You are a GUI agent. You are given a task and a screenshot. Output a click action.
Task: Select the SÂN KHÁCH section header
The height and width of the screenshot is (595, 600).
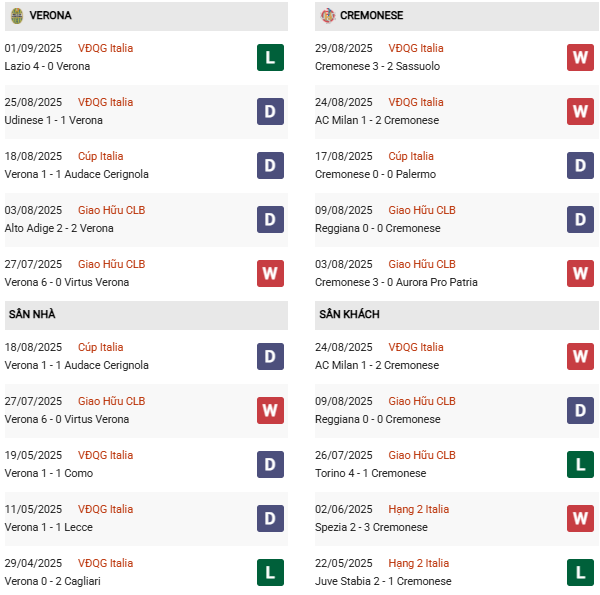pos(349,314)
